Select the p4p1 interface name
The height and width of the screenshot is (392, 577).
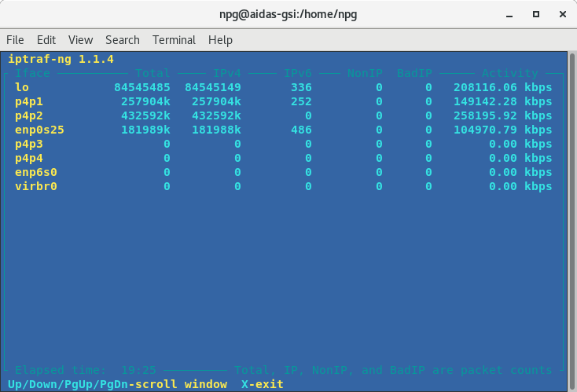(29, 101)
